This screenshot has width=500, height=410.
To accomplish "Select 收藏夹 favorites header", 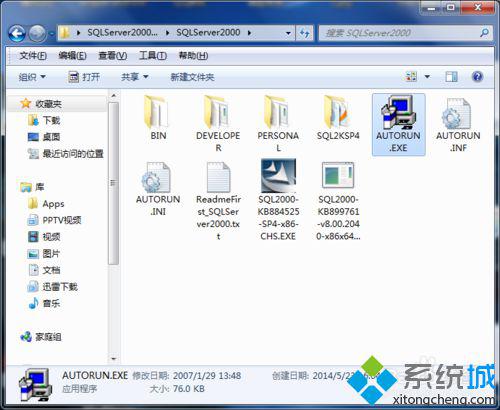I will point(41,104).
